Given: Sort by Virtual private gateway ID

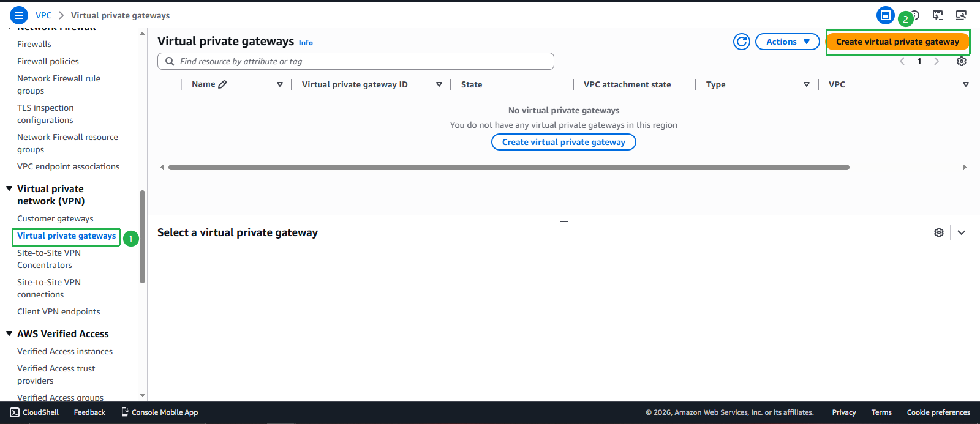Looking at the screenshot, I should [439, 84].
